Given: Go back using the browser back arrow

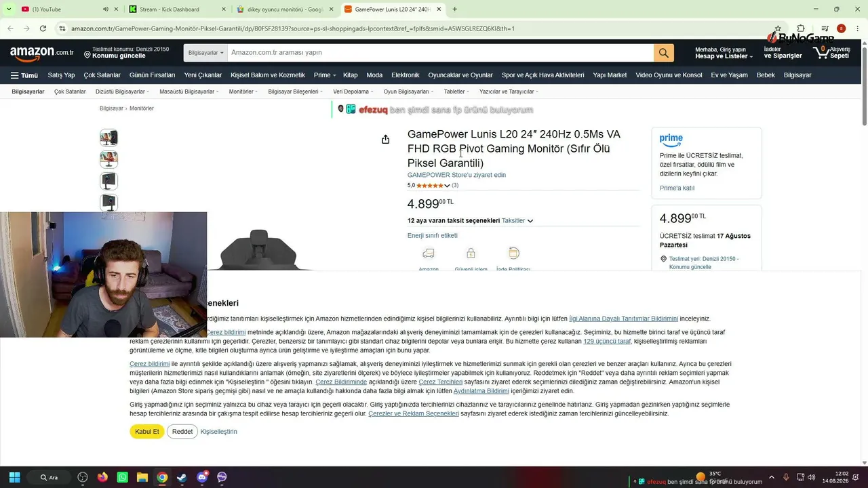Looking at the screenshot, I should (10, 28).
